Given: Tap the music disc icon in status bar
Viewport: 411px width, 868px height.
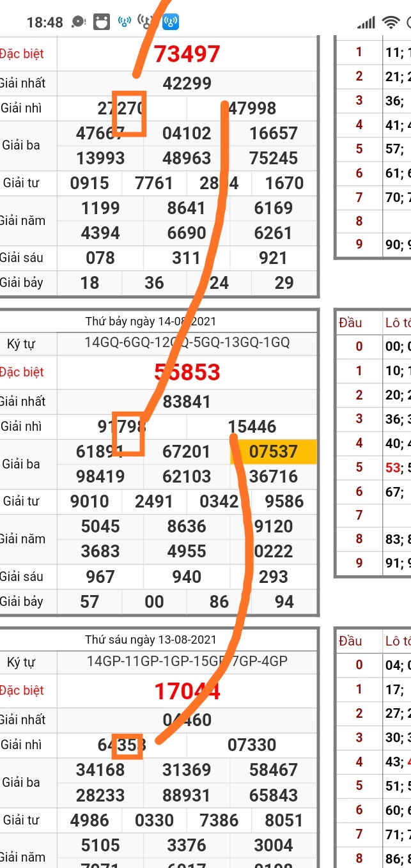Looking at the screenshot, I should point(79,22).
